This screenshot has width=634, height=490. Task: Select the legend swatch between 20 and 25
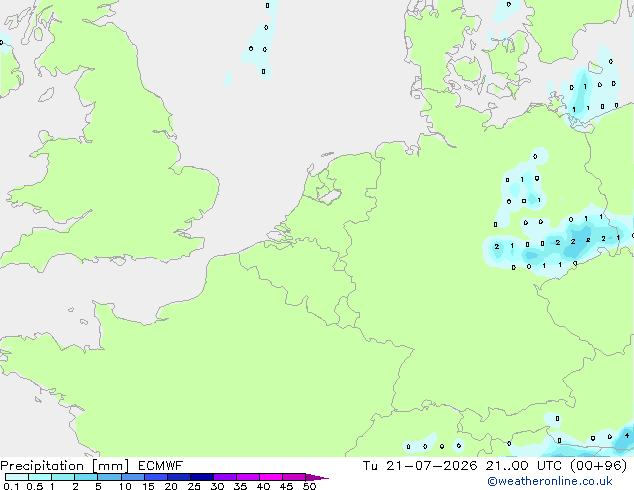point(179,477)
